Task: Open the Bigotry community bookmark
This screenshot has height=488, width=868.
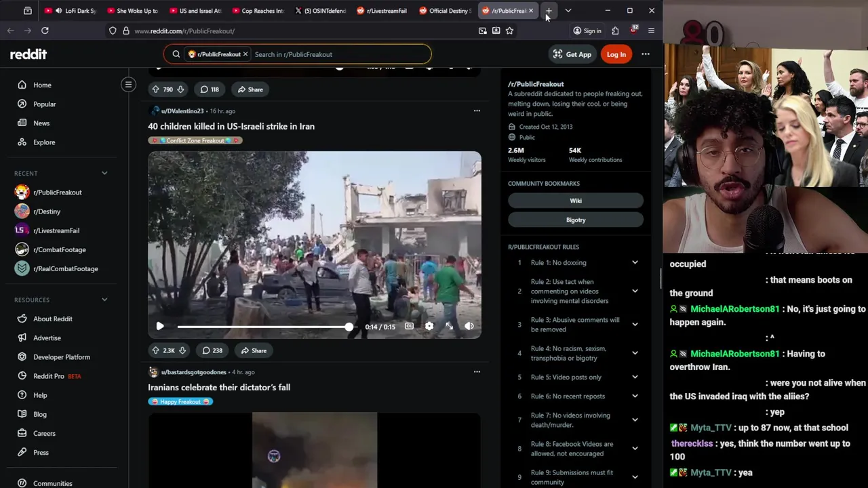Action: [576, 220]
